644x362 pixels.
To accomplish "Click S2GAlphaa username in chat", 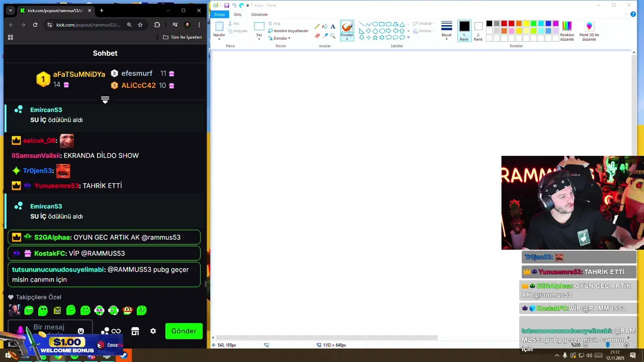I will pyautogui.click(x=52, y=237).
